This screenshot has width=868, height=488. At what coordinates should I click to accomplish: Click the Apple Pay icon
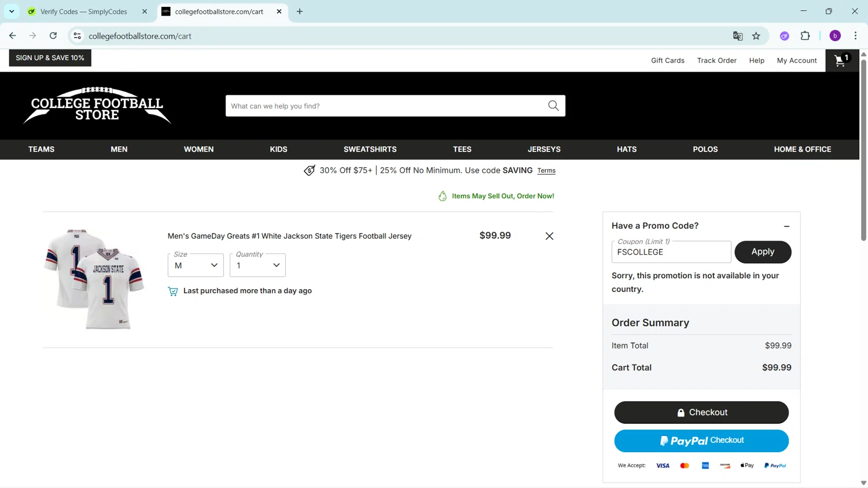(x=747, y=465)
